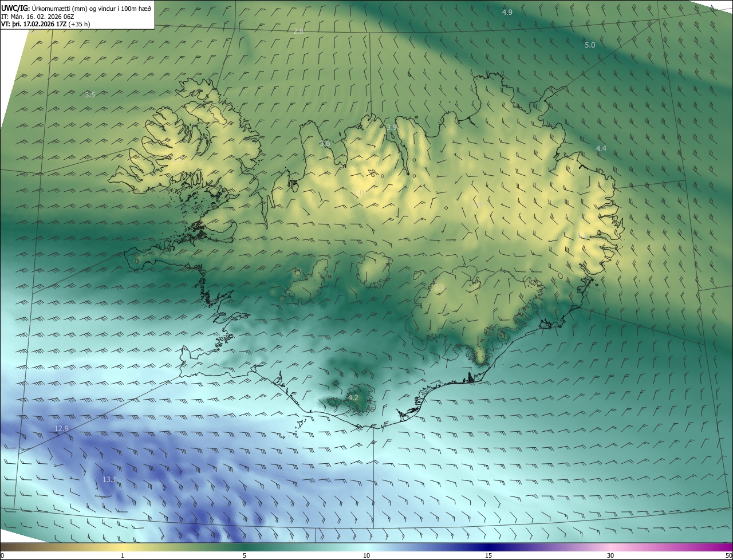The height and width of the screenshot is (560, 733).
Task: Click the 1 tick on the color scale
Action: click(123, 555)
